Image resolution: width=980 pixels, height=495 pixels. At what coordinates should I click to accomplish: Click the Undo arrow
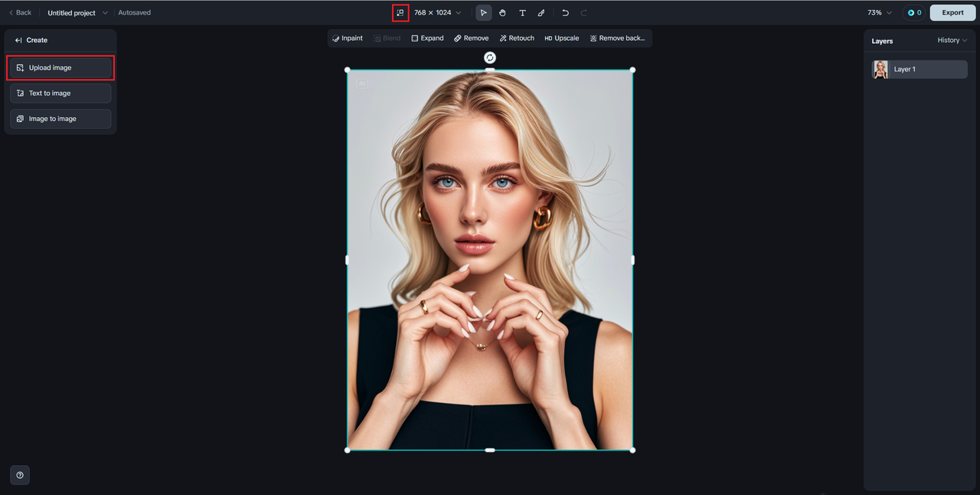(565, 13)
